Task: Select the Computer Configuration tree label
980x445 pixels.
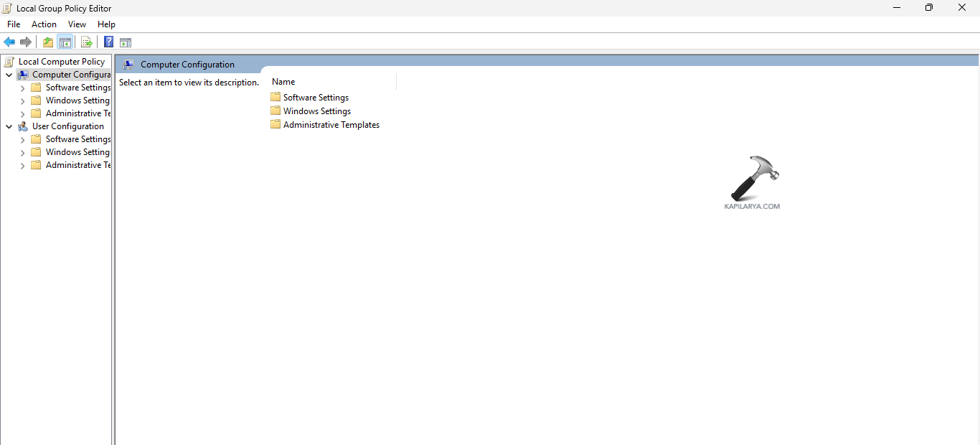Action: (71, 75)
